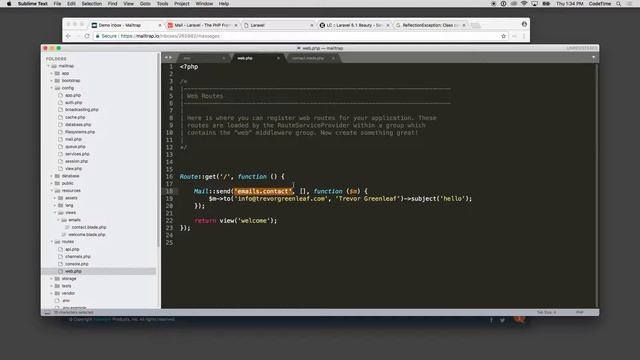The image size is (640, 360).
Task: Open AirPlay display menu icon
Action: pyautogui.click(x=534, y=4)
